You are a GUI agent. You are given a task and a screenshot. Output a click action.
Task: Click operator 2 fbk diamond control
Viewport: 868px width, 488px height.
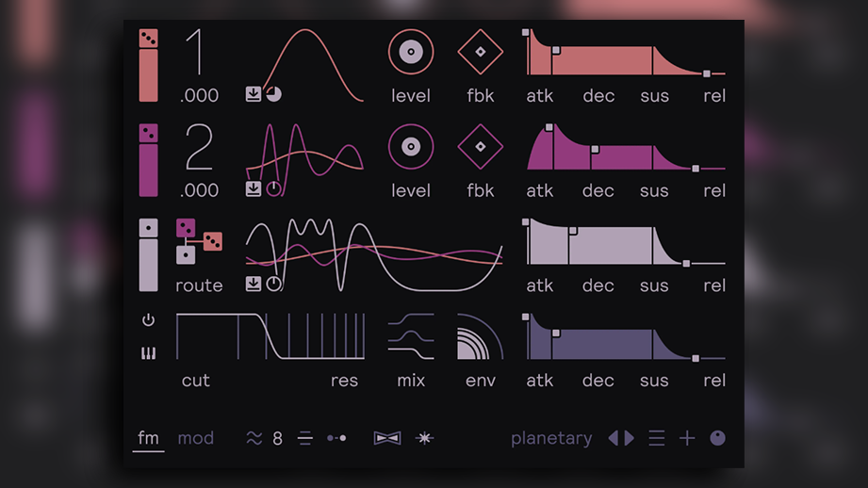point(481,147)
